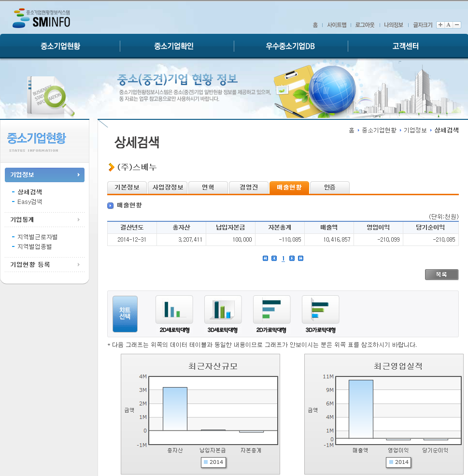Select the 2D vertical bar chart icon
Image resolution: width=468 pixels, height=476 pixels.
pos(174,310)
